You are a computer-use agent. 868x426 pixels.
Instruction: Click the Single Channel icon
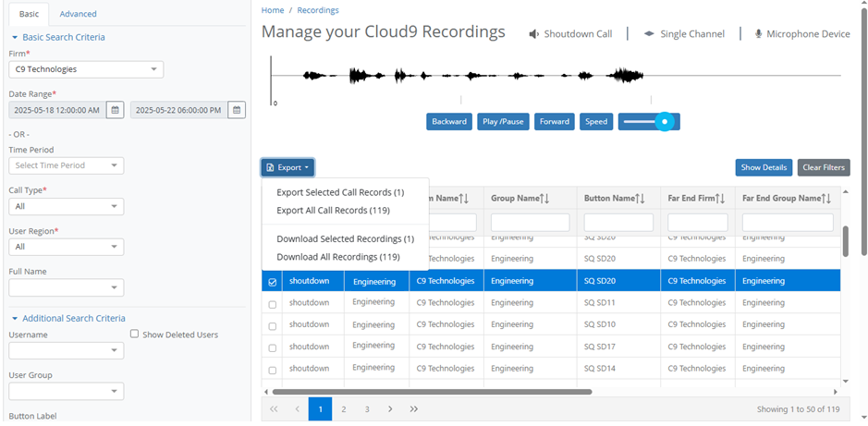tap(649, 34)
